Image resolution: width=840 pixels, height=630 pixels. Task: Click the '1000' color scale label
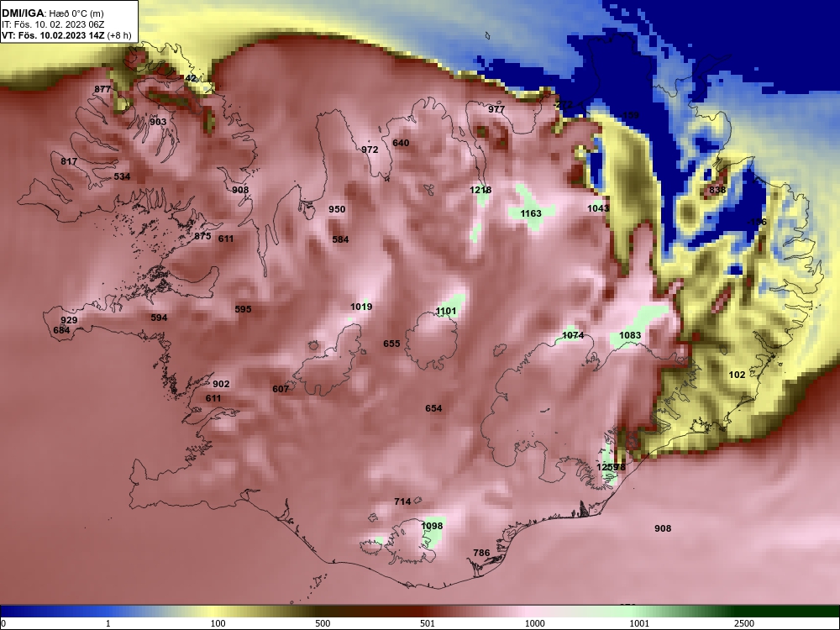(535, 623)
